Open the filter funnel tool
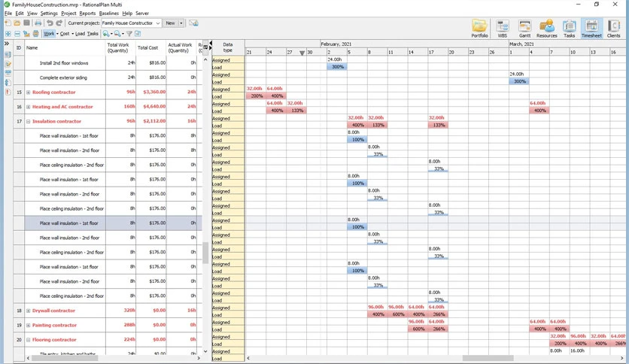 pos(129,34)
